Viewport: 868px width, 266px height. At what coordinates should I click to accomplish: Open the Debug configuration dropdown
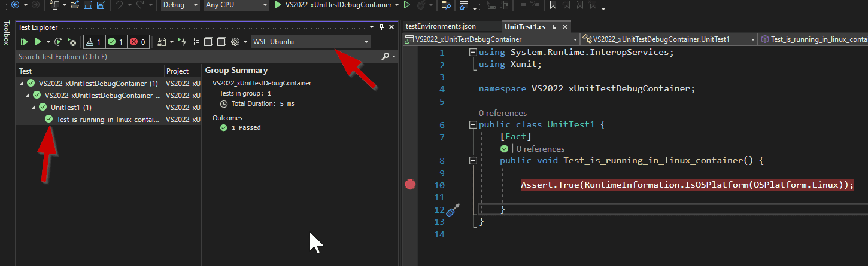click(x=180, y=5)
